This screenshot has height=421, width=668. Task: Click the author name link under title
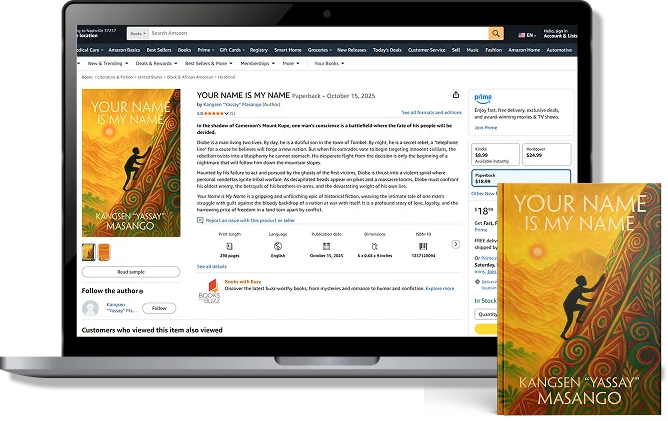(x=232, y=104)
